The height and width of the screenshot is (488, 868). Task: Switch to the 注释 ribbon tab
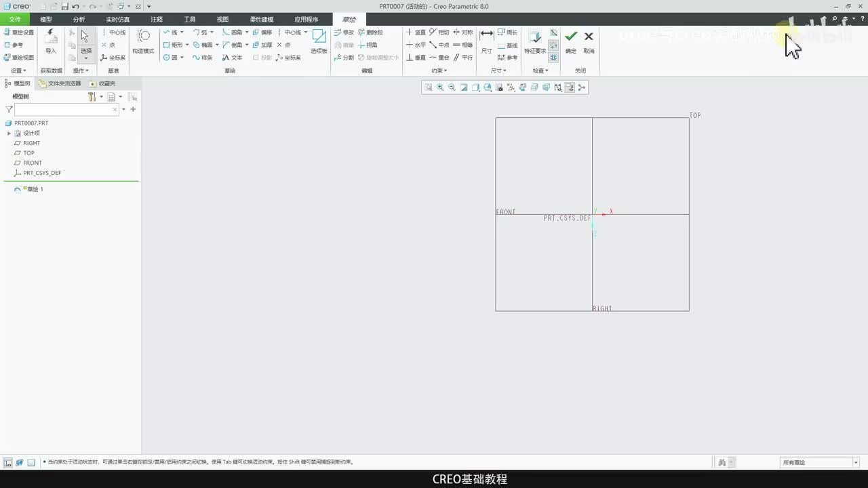coord(157,20)
